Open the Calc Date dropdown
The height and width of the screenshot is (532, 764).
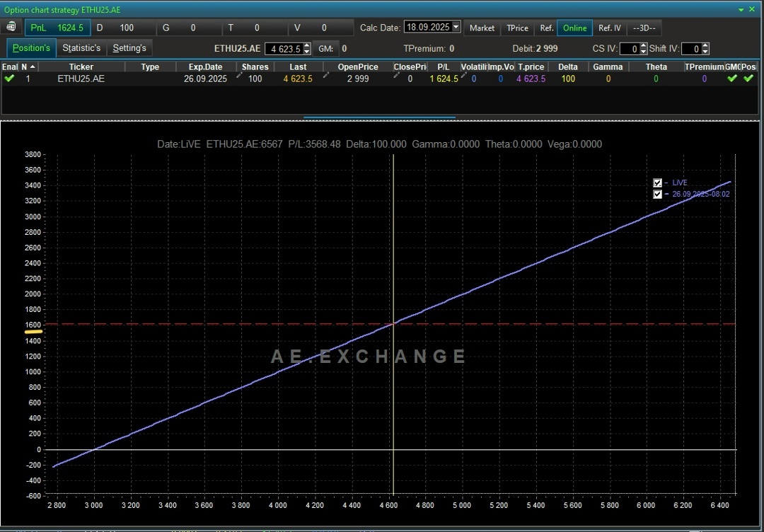point(456,28)
